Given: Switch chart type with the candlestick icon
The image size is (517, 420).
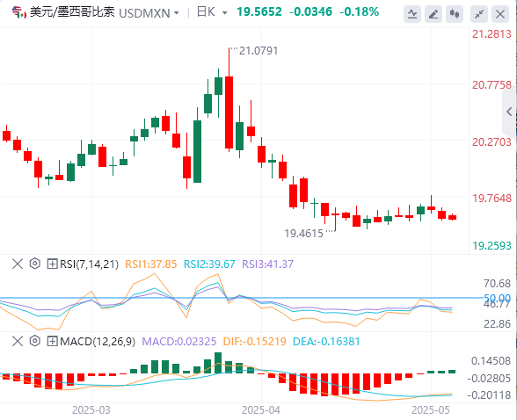Looking at the screenshot, I should (x=455, y=14).
